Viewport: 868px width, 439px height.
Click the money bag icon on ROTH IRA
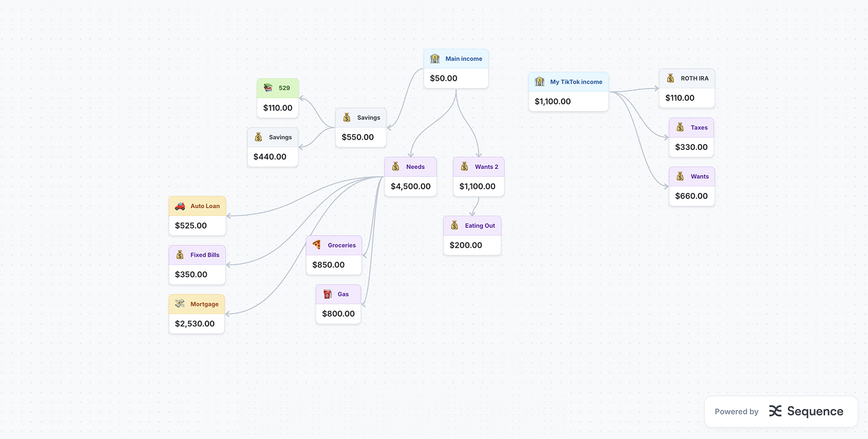point(670,79)
